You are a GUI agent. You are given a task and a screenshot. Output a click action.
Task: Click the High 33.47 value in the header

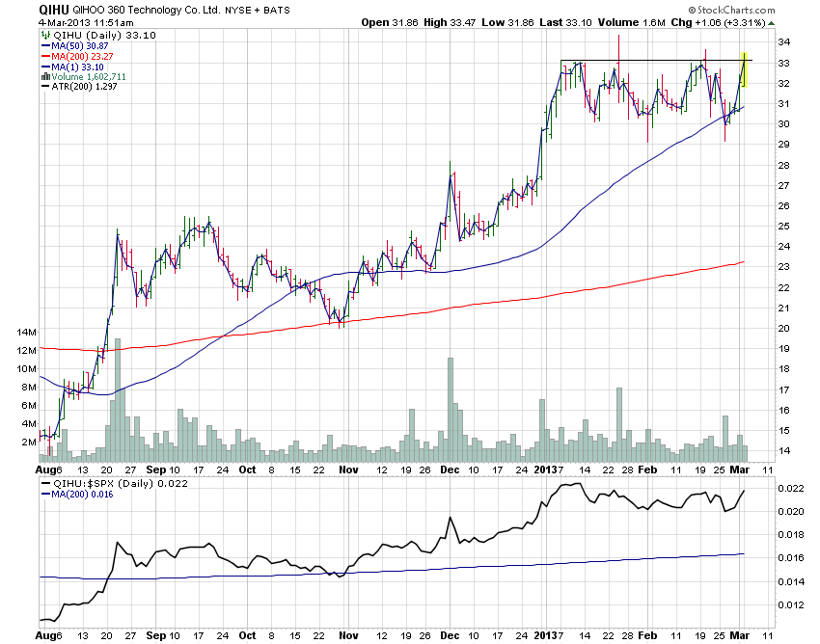(450, 22)
